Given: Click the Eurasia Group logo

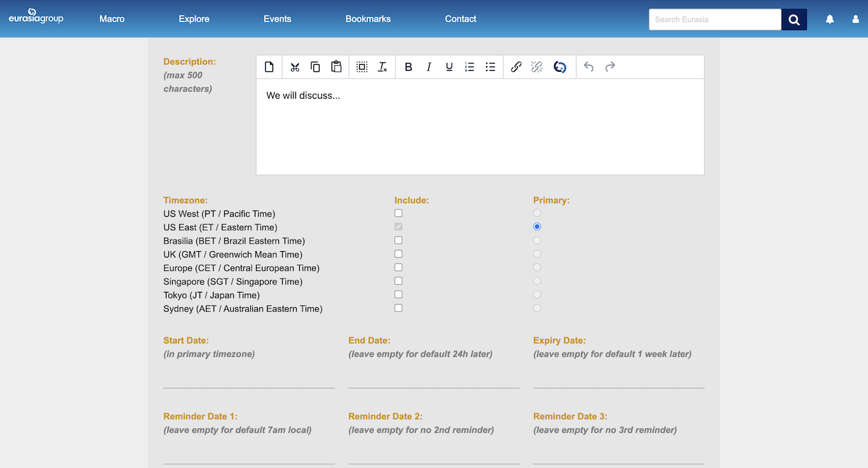Looking at the screenshot, I should click(36, 17).
